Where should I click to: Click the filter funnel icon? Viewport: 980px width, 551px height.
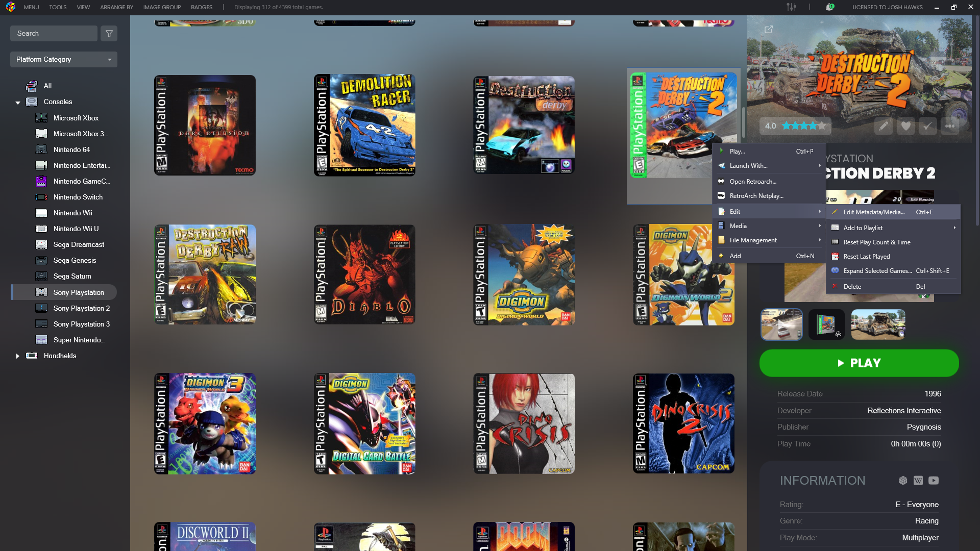pyautogui.click(x=109, y=34)
